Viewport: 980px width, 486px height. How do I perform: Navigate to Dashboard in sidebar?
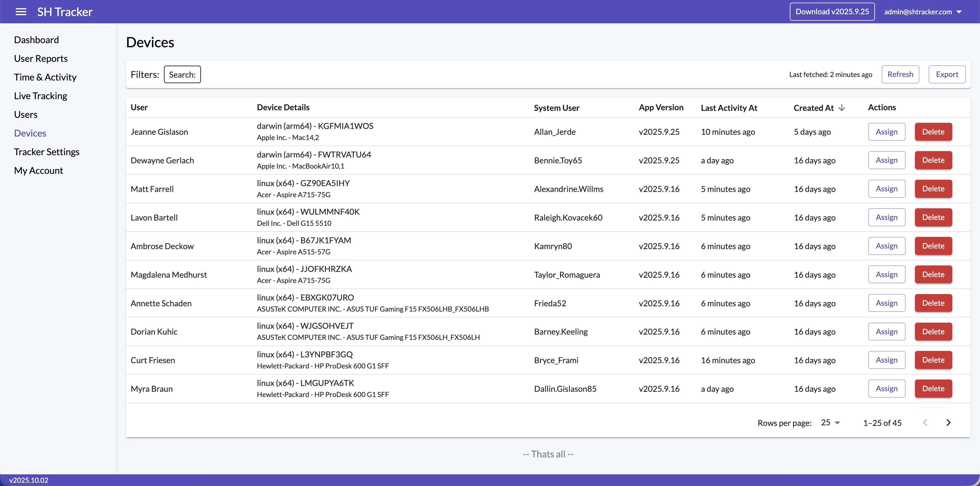(36, 40)
